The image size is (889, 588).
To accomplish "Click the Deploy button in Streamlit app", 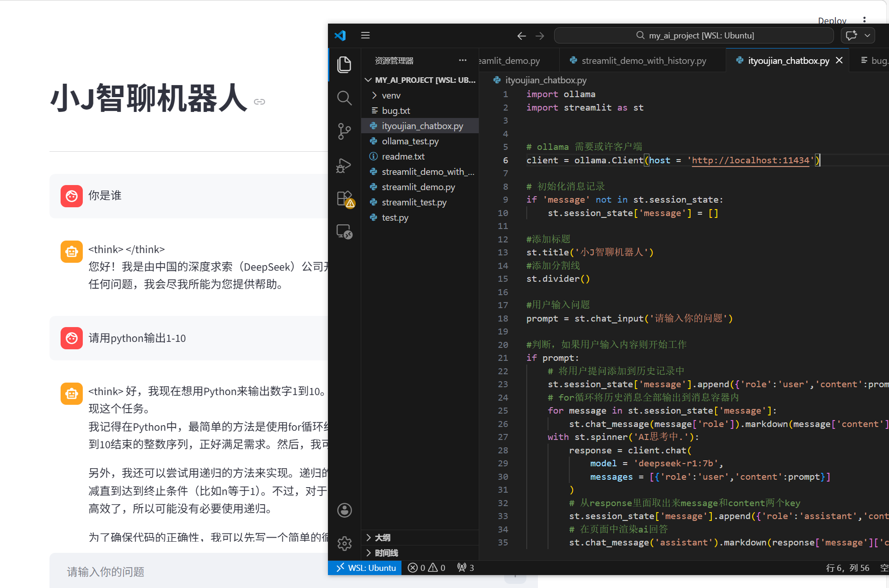I will click(x=832, y=20).
